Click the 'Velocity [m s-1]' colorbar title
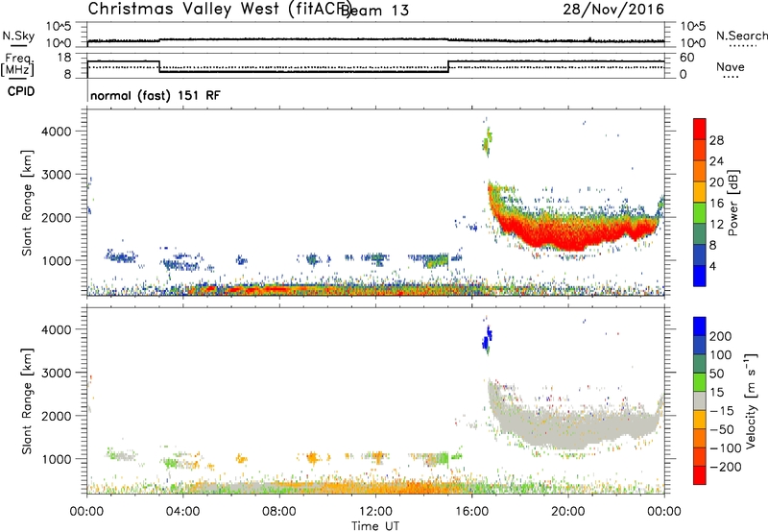The width and height of the screenshot is (768, 532). pyautogui.click(x=751, y=400)
